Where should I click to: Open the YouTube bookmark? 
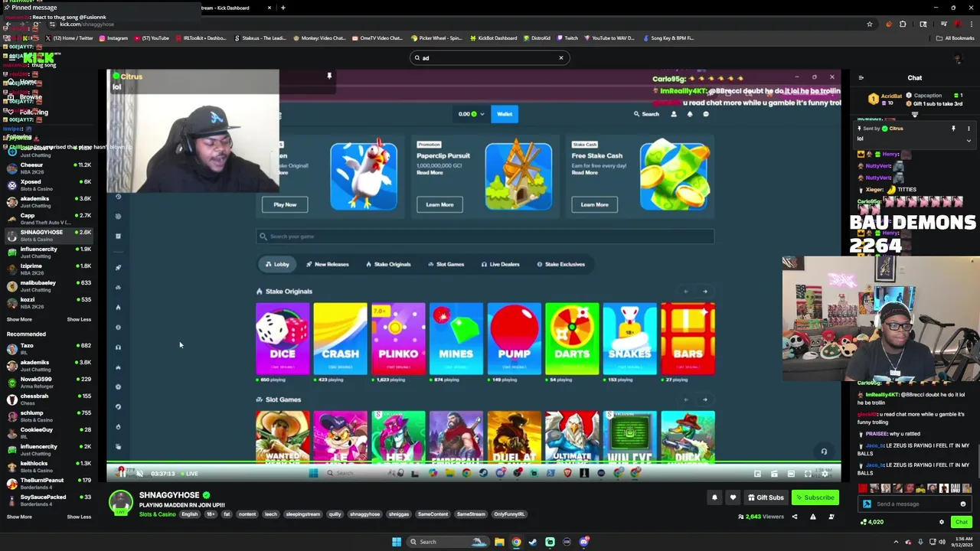click(152, 37)
